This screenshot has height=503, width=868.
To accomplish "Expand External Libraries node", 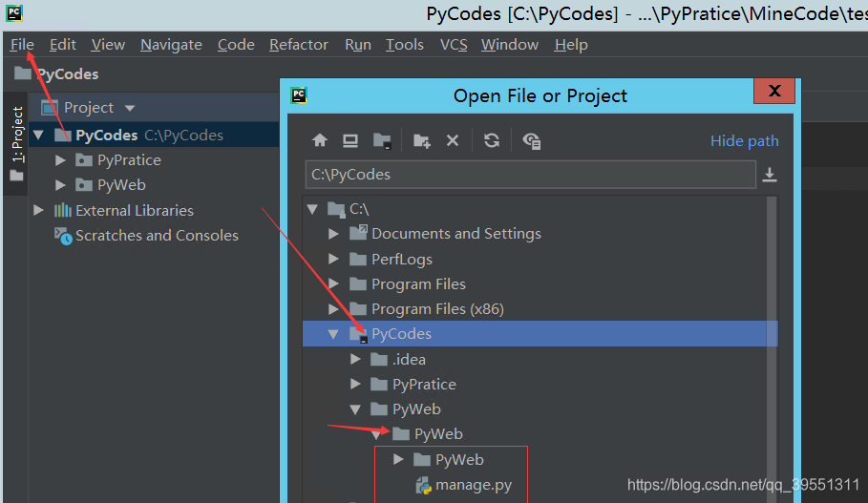I will (x=38, y=210).
